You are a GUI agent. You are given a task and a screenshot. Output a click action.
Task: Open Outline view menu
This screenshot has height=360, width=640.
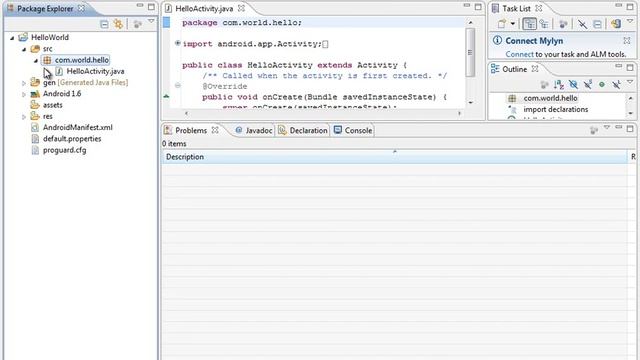click(630, 82)
